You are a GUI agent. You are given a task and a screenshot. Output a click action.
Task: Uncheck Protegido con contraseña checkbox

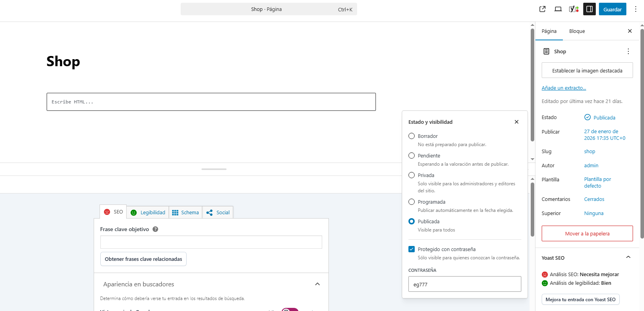click(412, 249)
